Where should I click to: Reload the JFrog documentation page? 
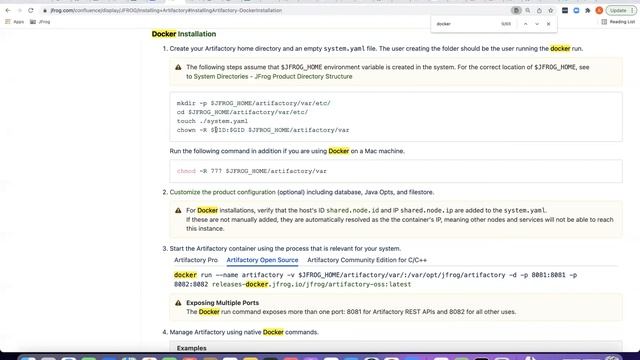[31, 10]
